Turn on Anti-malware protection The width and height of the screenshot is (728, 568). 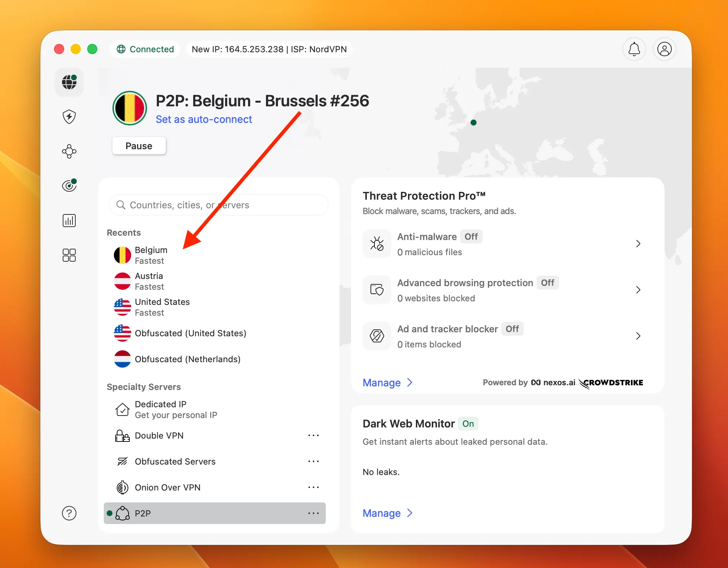click(x=471, y=236)
